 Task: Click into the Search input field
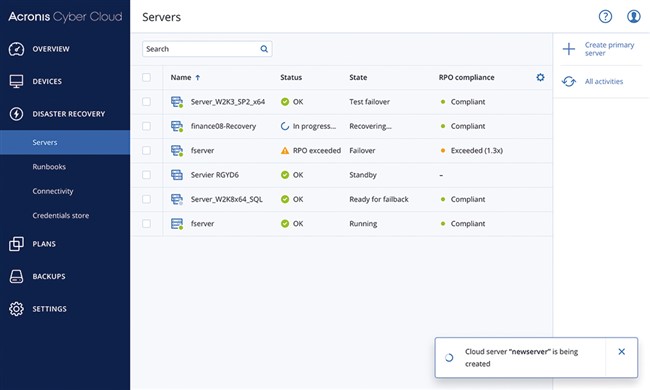207,49
